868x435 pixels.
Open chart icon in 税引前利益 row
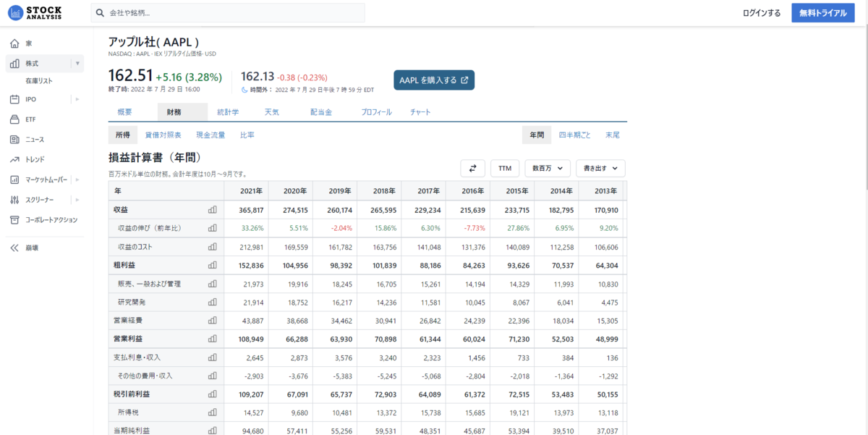click(213, 394)
